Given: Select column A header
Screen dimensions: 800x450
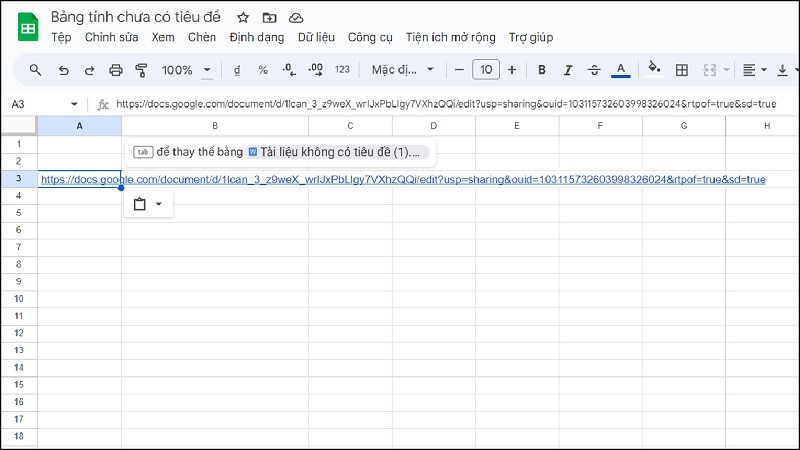Looking at the screenshot, I should point(79,126).
